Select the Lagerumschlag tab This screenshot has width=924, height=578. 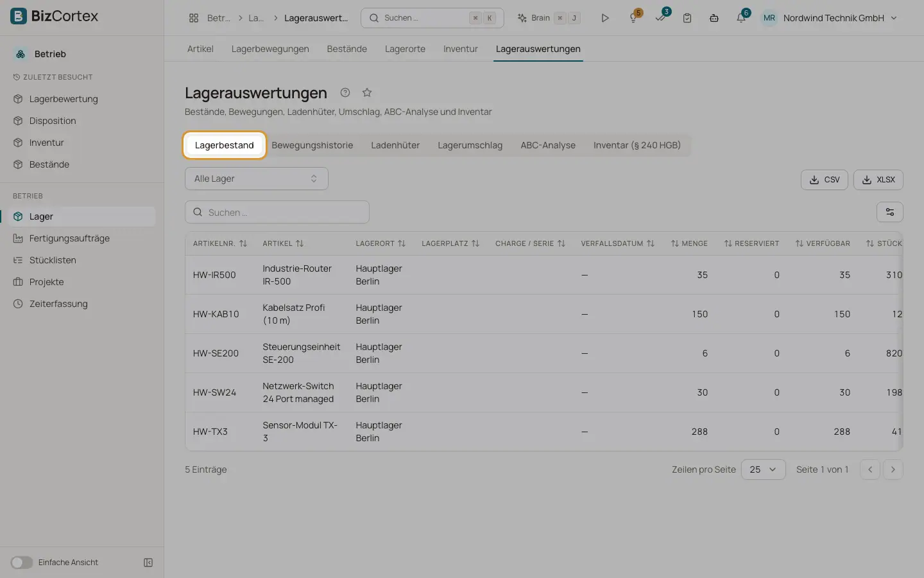470,145
